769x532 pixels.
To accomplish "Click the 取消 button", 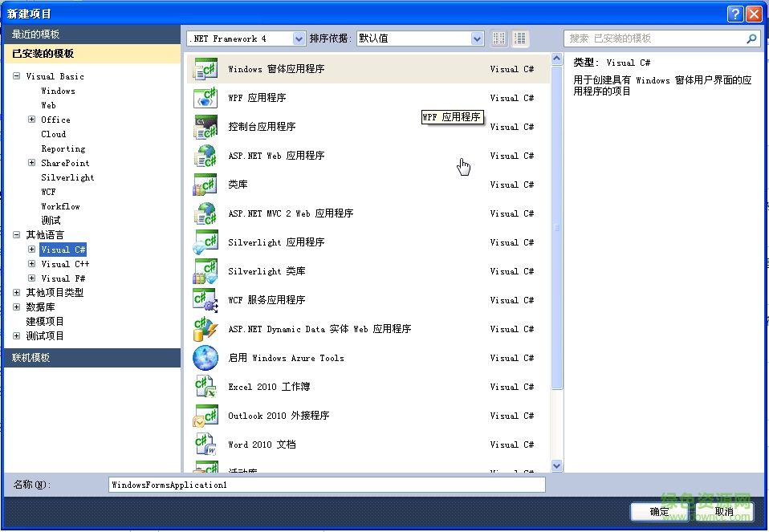I will [x=723, y=511].
